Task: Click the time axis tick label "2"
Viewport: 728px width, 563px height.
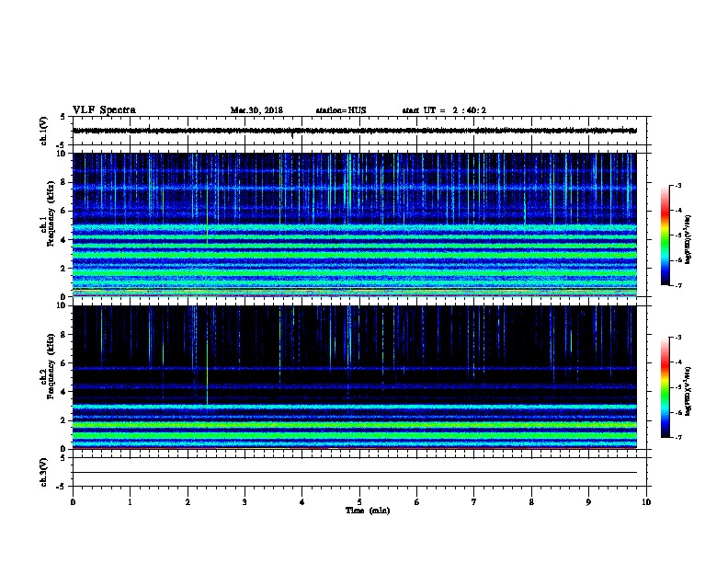Action: 188,502
